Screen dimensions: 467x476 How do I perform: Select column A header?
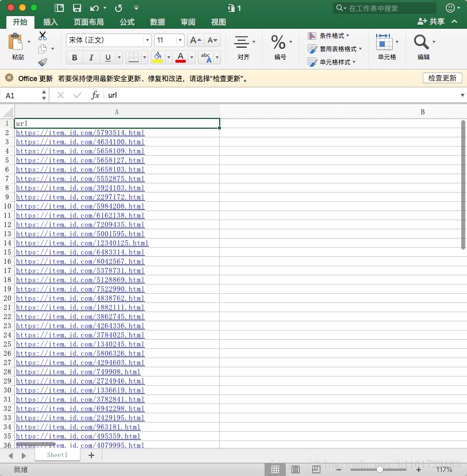117,112
